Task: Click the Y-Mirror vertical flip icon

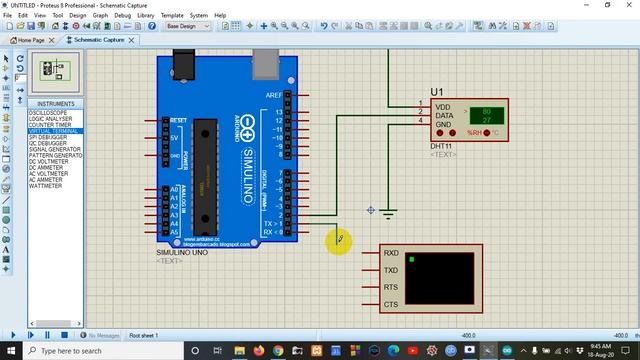Action: [20, 100]
